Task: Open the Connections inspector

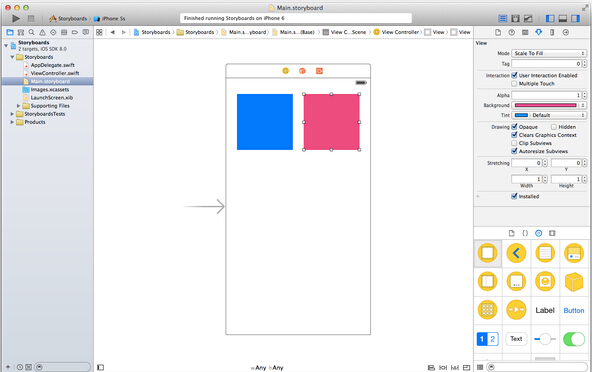Action: click(x=566, y=32)
